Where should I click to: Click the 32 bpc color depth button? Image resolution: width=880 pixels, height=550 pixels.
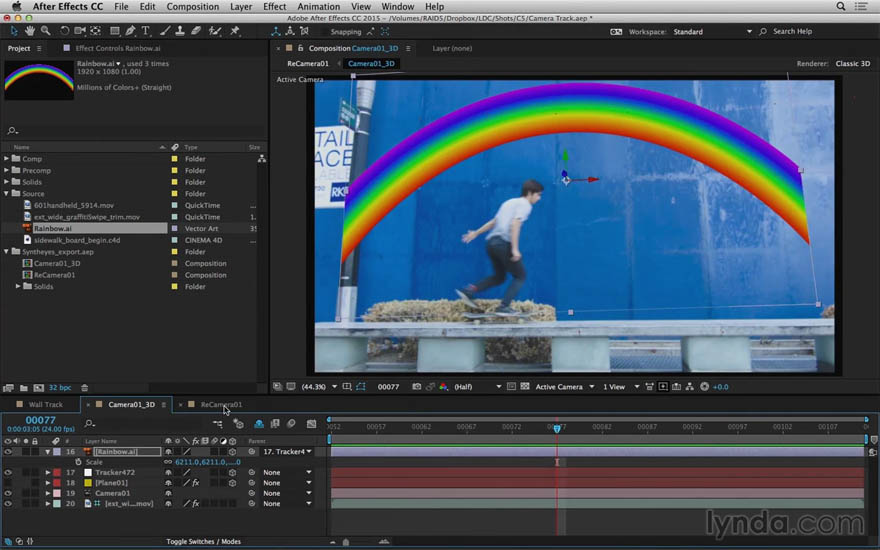click(x=60, y=388)
